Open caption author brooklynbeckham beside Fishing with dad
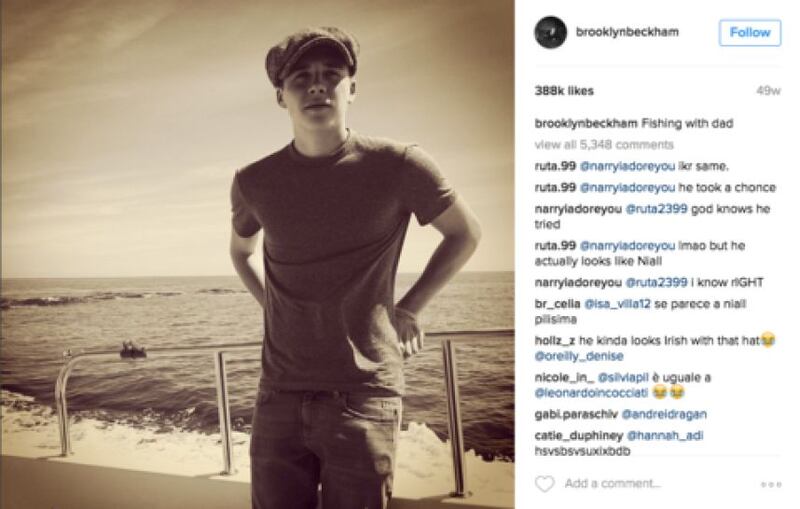The height and width of the screenshot is (509, 800). 586,123
